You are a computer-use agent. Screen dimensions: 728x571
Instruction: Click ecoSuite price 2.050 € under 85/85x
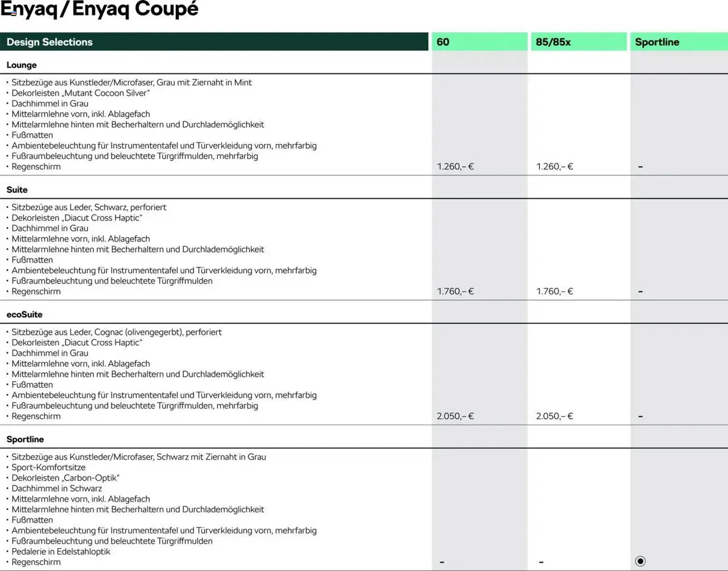[x=554, y=416]
